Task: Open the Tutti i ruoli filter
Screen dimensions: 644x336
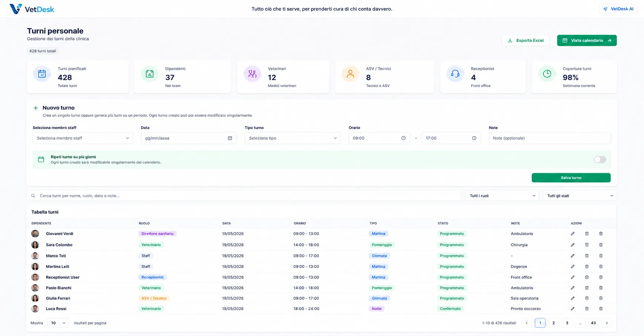Action: coord(502,196)
